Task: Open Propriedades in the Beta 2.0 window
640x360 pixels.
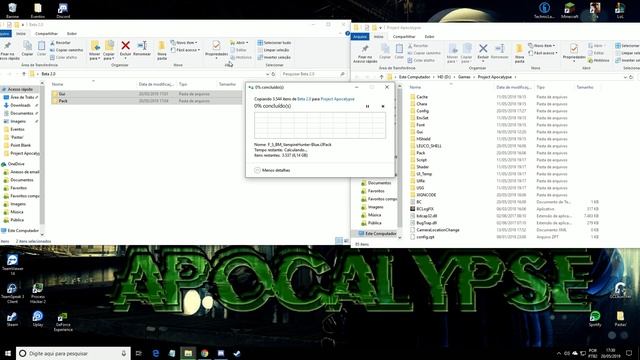Action: click(x=216, y=49)
